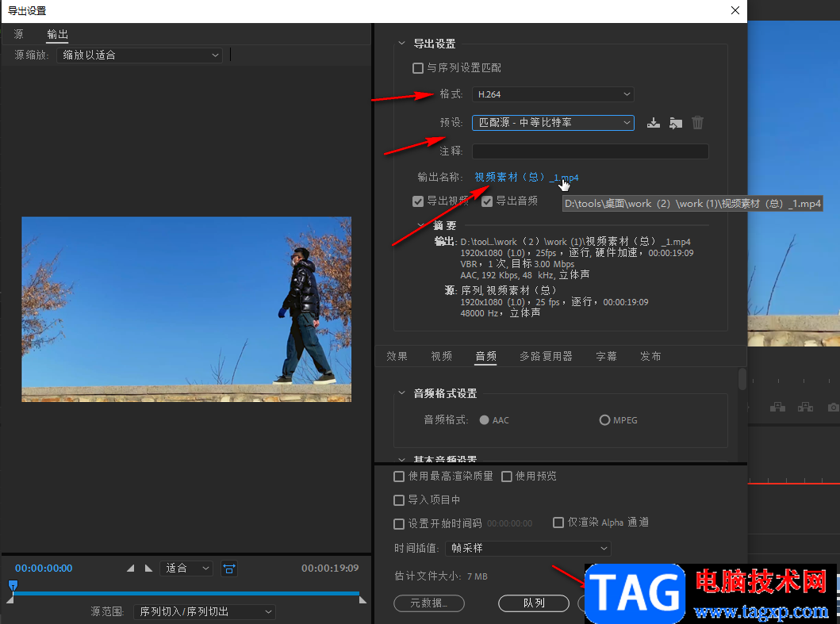Viewport: 840px width, 624px height.
Task: Click the settings panel vertical scrollbar
Action: 742,379
